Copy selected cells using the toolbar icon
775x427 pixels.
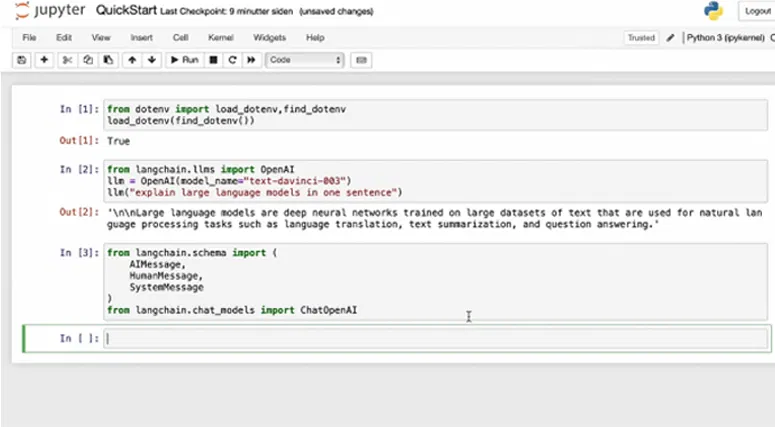88,60
